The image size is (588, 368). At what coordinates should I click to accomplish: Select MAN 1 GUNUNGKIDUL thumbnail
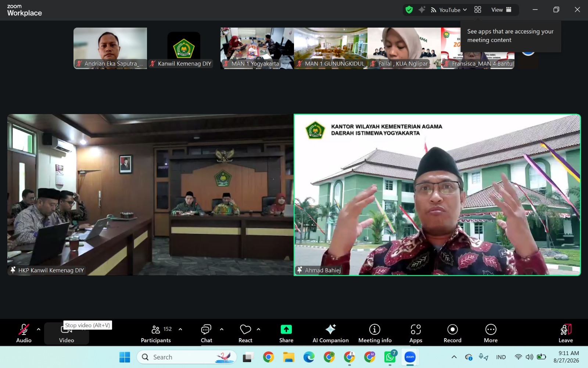pyautogui.click(x=331, y=48)
